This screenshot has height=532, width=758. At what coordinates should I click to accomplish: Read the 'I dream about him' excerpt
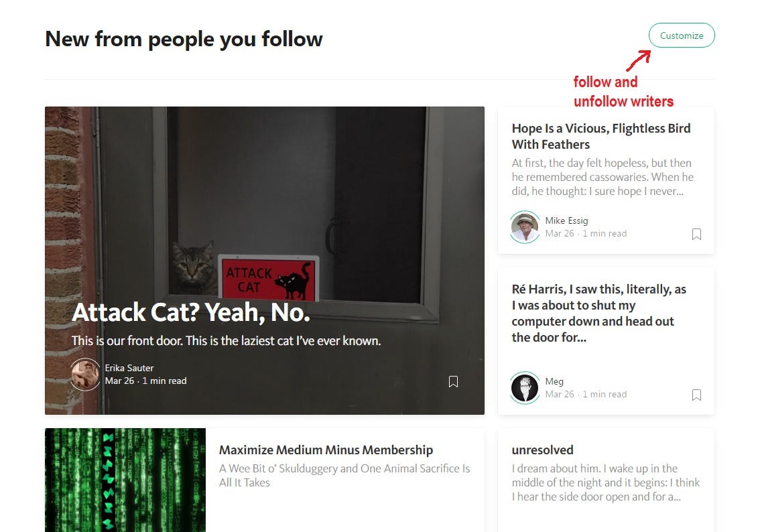pyautogui.click(x=606, y=482)
